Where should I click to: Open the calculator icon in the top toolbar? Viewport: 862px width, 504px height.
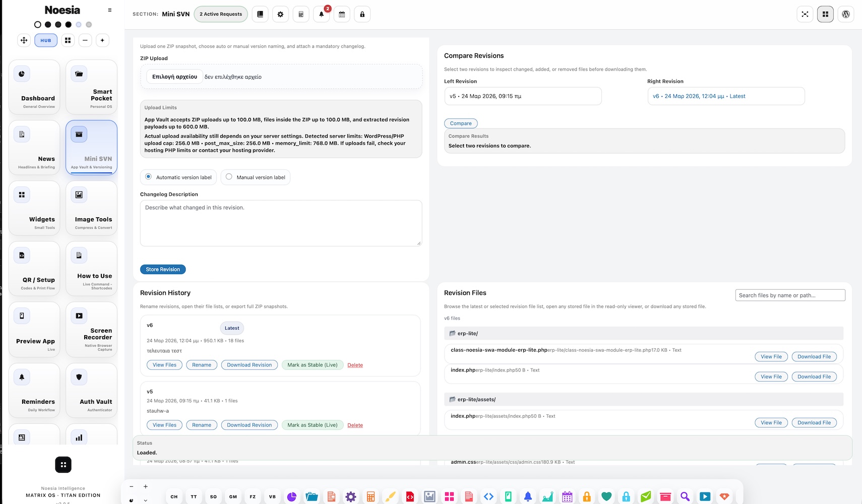pos(301,14)
